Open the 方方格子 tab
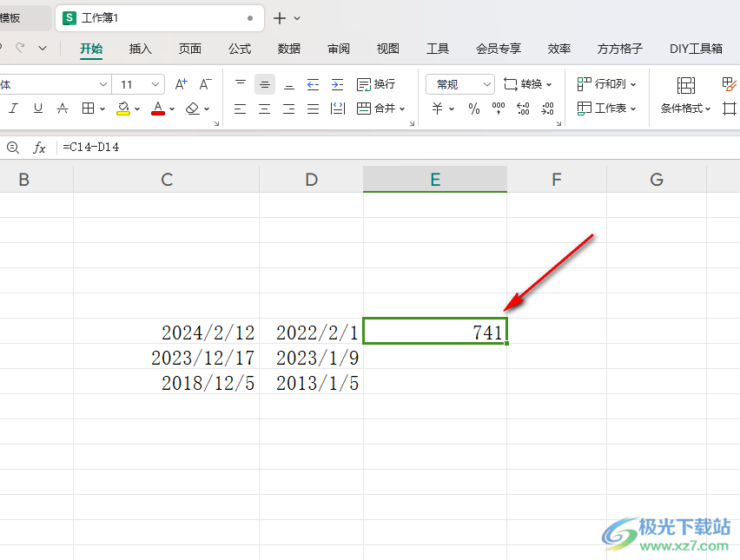The width and height of the screenshot is (740, 560). pos(619,49)
